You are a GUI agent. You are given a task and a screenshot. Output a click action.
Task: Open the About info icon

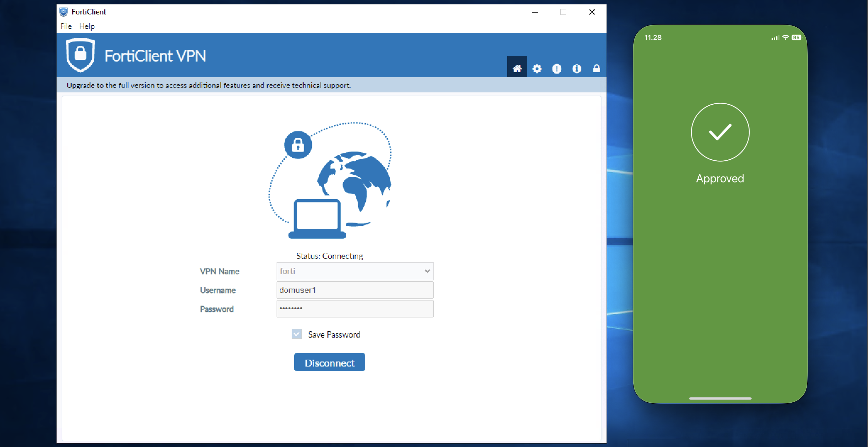[x=577, y=69]
